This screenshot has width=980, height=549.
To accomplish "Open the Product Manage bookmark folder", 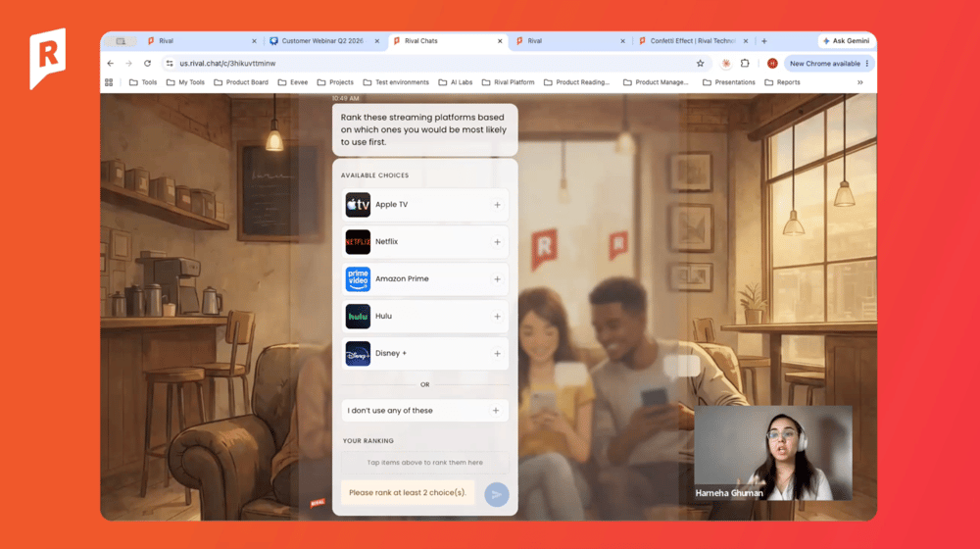I will click(x=657, y=82).
